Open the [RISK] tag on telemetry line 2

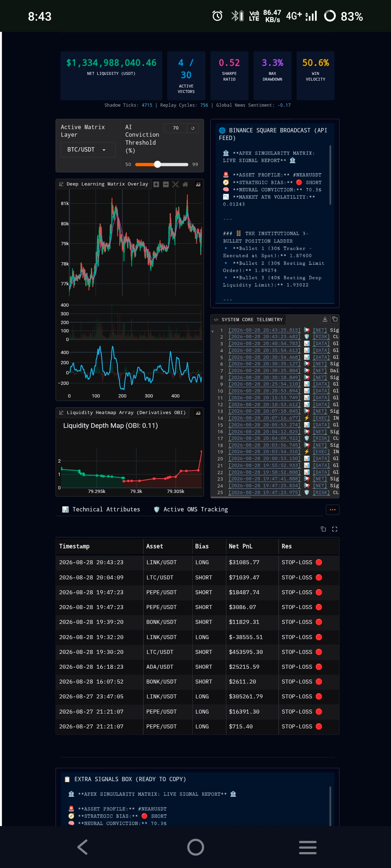(321, 337)
